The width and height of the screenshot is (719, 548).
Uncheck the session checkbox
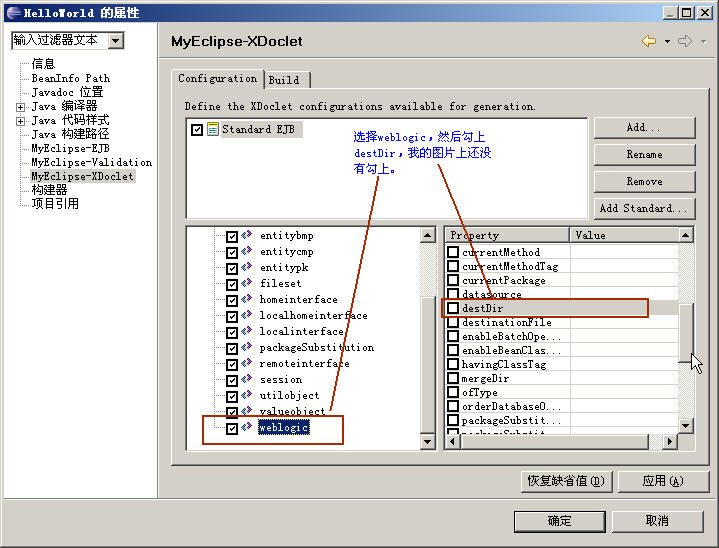point(232,381)
